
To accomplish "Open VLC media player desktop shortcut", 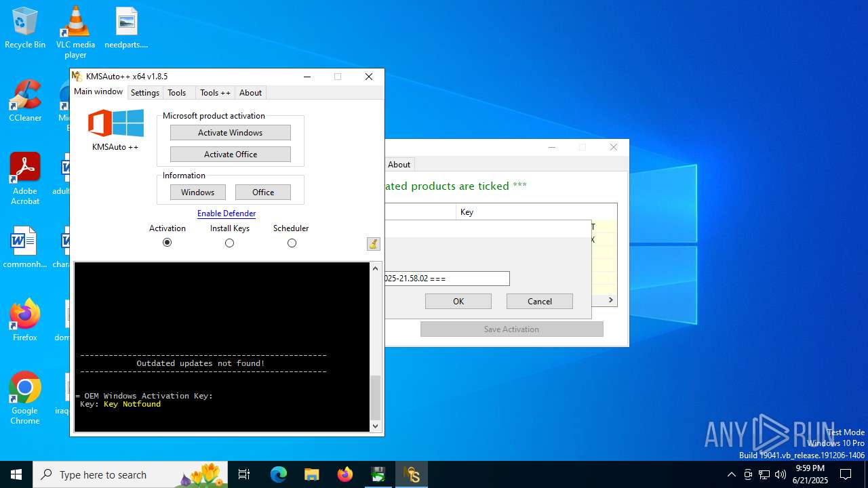I will [x=75, y=31].
